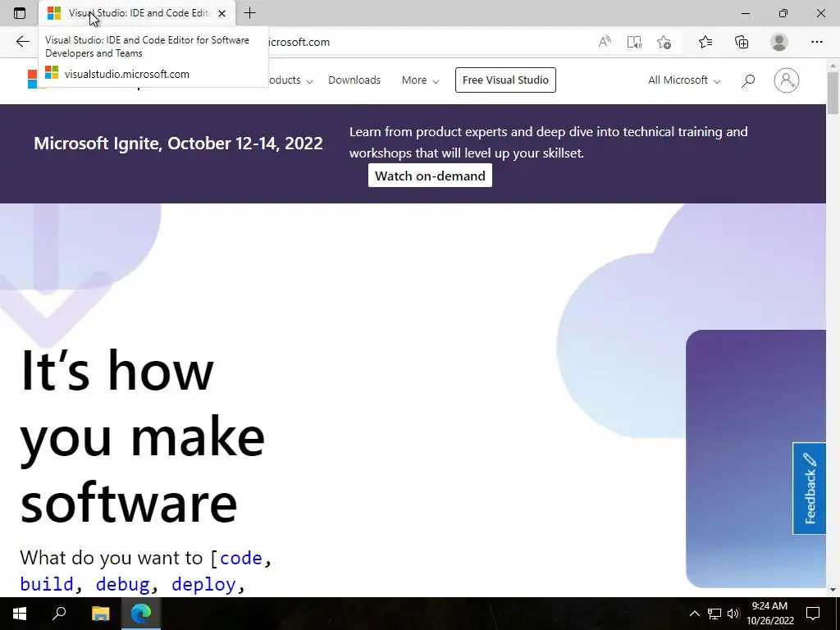Click the site search magnifier icon
Screen dimensions: 840x630
coord(748,80)
